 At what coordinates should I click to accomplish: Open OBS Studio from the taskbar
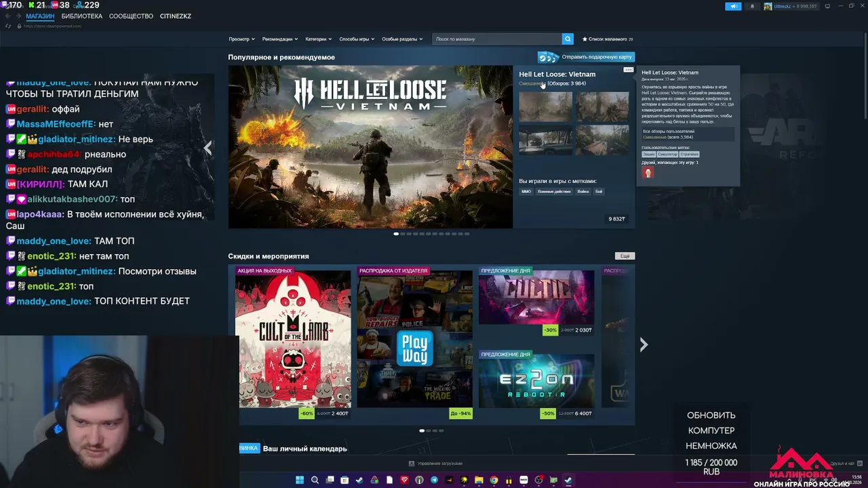click(x=538, y=480)
